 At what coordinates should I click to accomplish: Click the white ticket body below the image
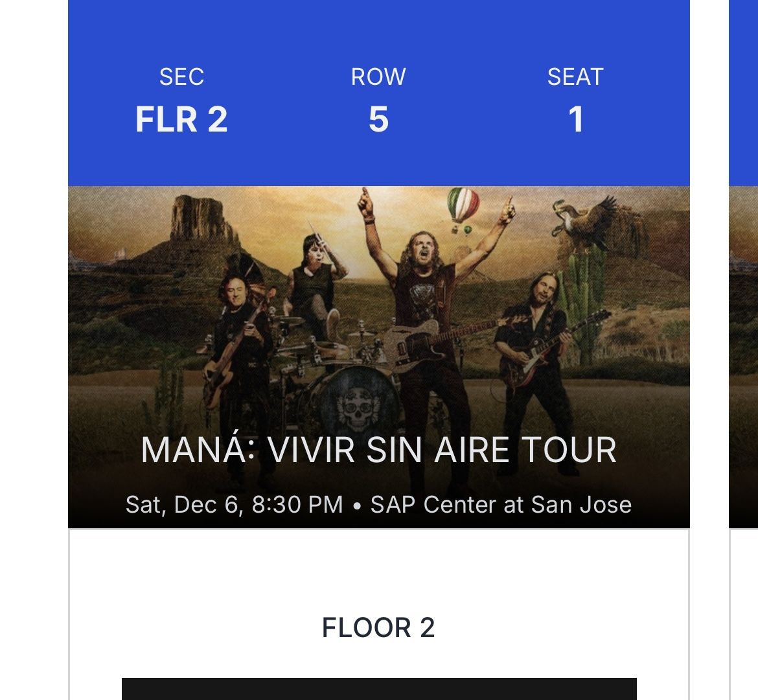[x=379, y=570]
